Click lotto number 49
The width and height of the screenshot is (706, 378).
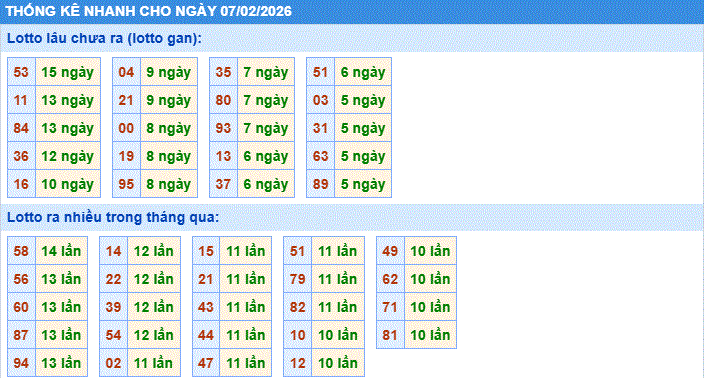point(390,251)
